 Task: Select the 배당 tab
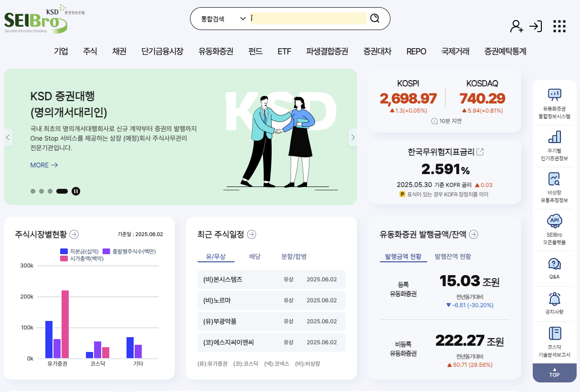[x=255, y=257]
